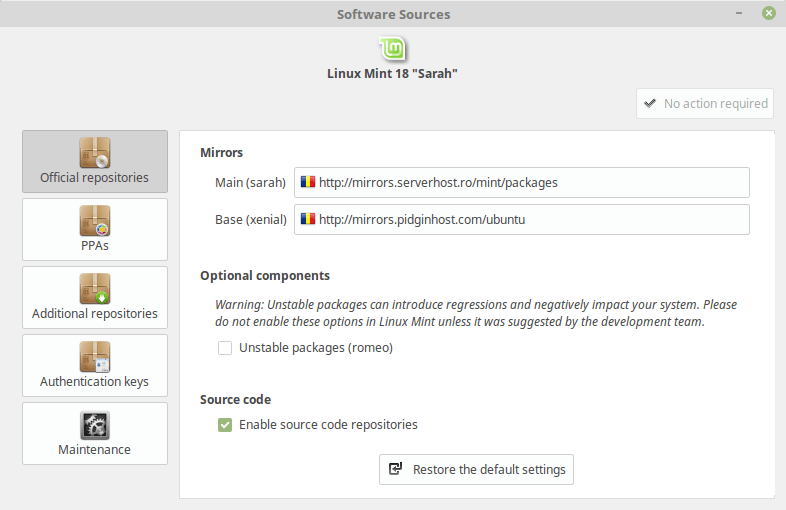Click the Mirrors heading

tap(222, 152)
